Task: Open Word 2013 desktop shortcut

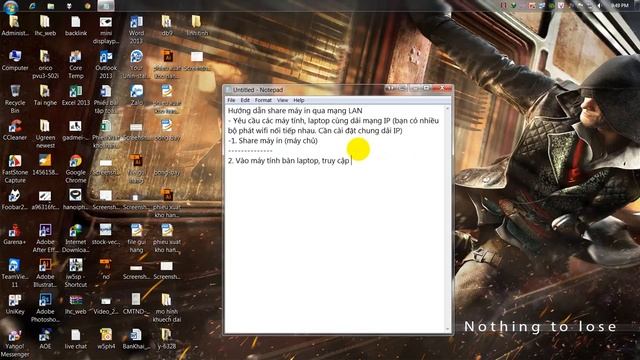Action: [136, 29]
